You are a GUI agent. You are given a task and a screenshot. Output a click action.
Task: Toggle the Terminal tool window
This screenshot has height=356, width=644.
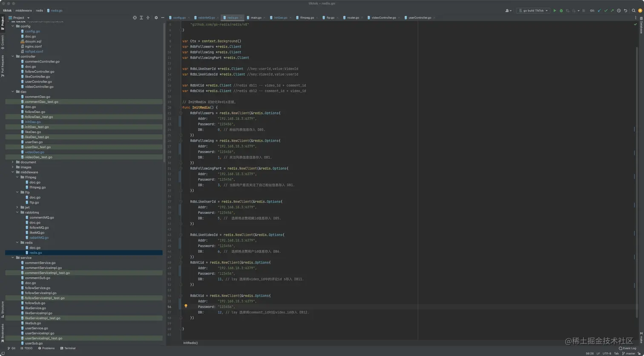pyautogui.click(x=67, y=348)
